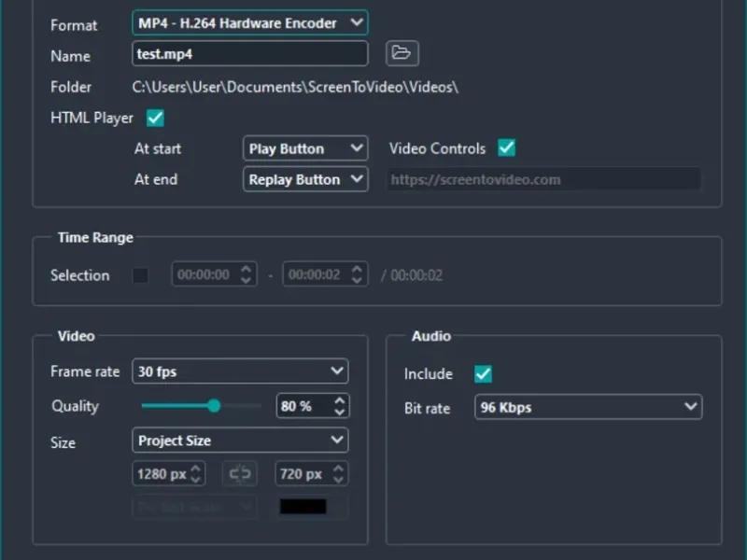747x560 pixels.
Task: Click the Quality slider handle
Action: (x=214, y=406)
